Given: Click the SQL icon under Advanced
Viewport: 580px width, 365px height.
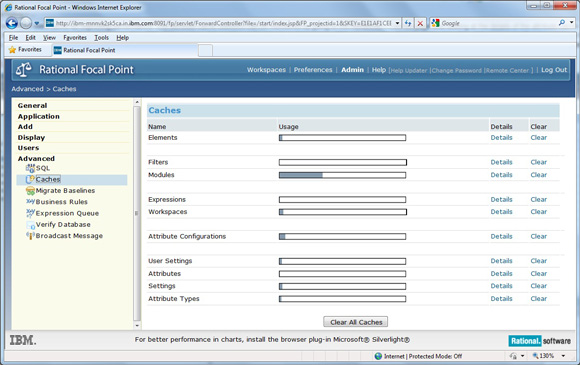Looking at the screenshot, I should pyautogui.click(x=30, y=168).
